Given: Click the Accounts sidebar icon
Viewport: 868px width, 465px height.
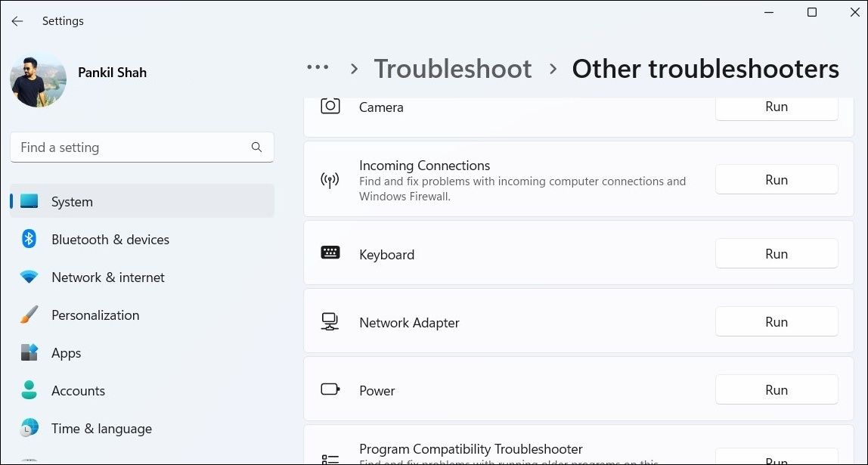Looking at the screenshot, I should coord(29,390).
